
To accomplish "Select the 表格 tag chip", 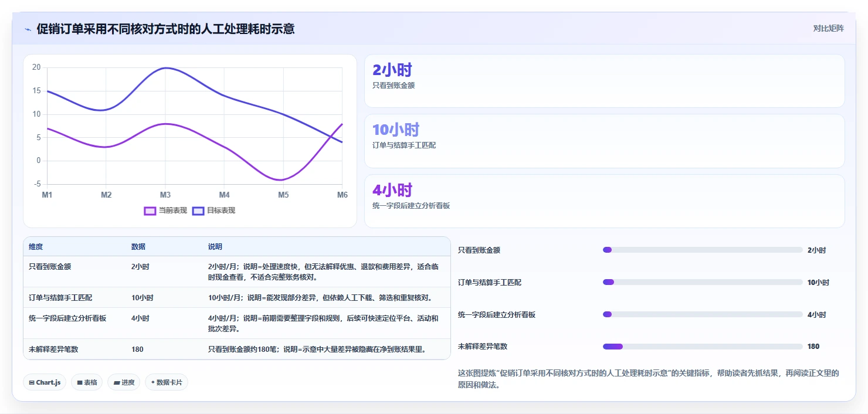I will pos(87,382).
